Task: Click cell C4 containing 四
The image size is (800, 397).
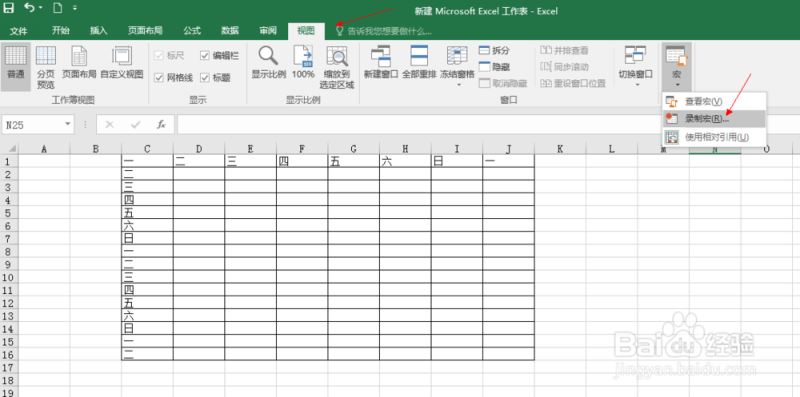Action: [147, 199]
